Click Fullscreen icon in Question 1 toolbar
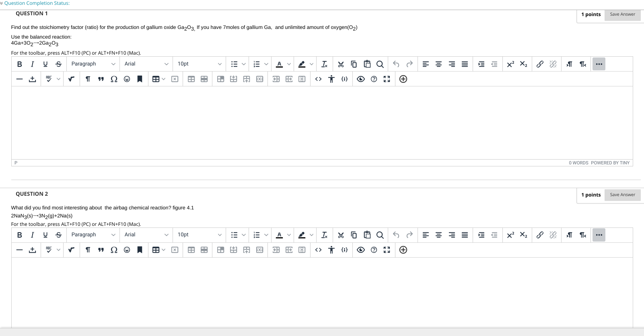Viewport: 644px width, 336px height. click(x=387, y=79)
